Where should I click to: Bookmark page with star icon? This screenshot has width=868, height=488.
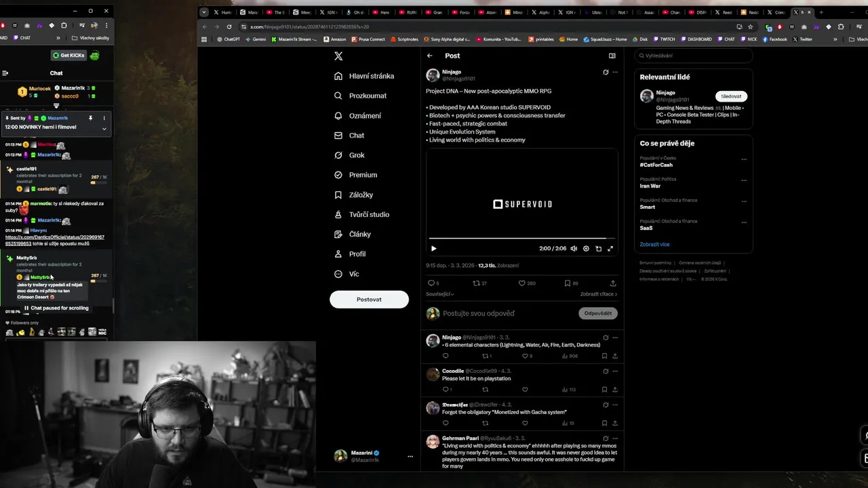(x=751, y=26)
